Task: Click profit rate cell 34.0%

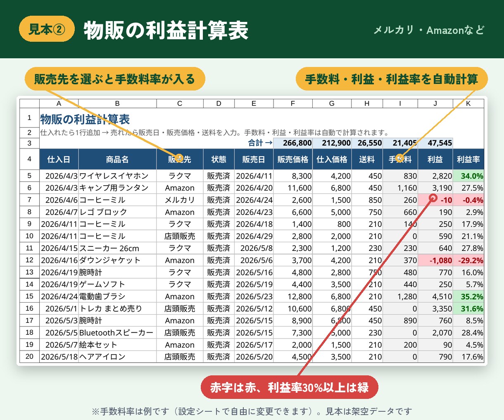Action: (468, 176)
